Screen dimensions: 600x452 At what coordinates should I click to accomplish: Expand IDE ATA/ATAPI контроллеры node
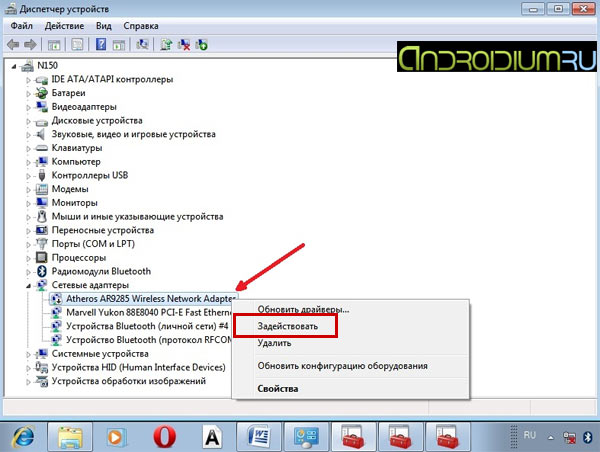point(28,80)
